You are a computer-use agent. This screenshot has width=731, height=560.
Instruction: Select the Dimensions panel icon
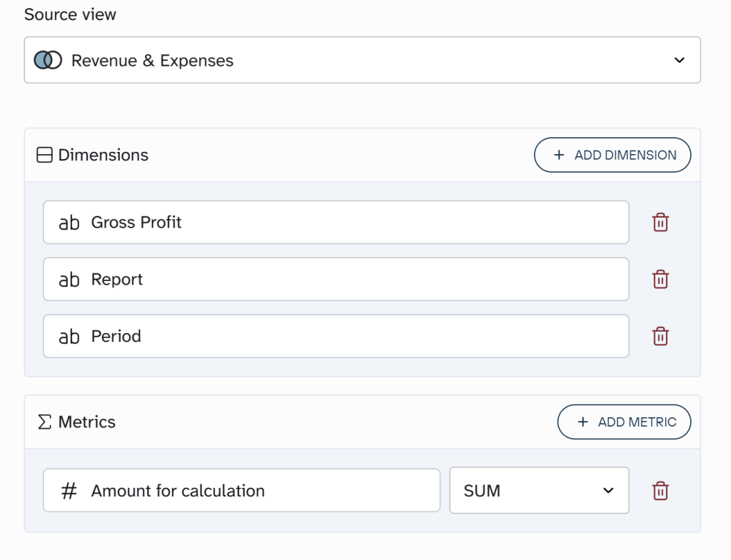tap(44, 155)
